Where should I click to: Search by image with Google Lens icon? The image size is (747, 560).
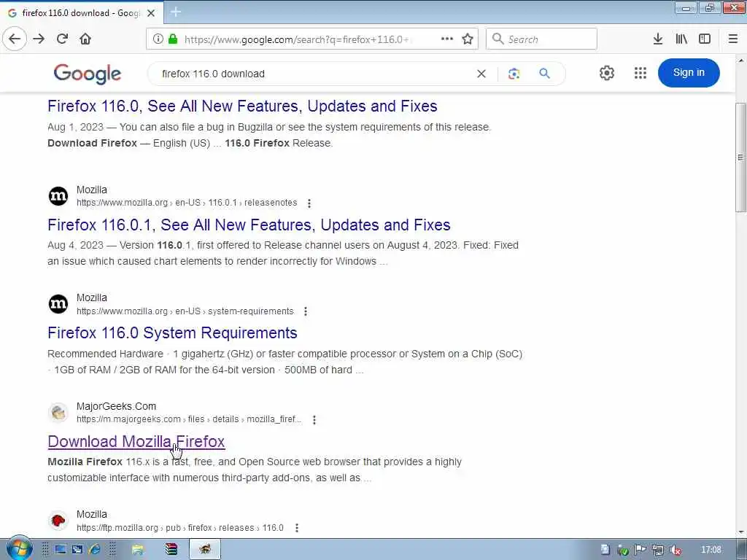[x=514, y=74]
